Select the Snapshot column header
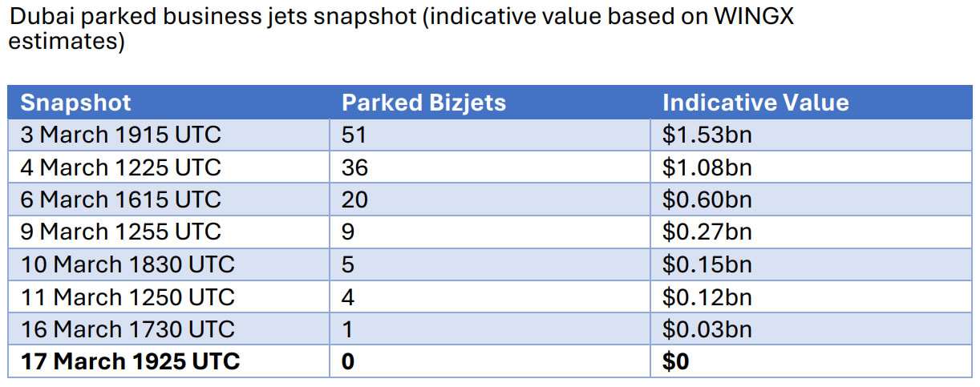This screenshot has width=980, height=387. pos(75,103)
